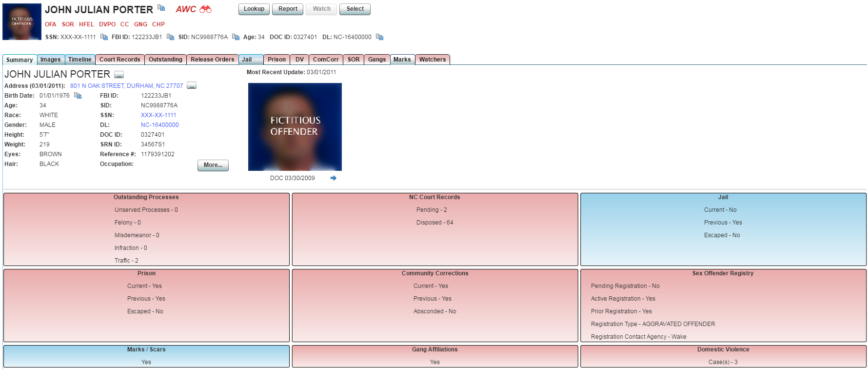Select the SRN ID value 34567S1

pyautogui.click(x=153, y=144)
